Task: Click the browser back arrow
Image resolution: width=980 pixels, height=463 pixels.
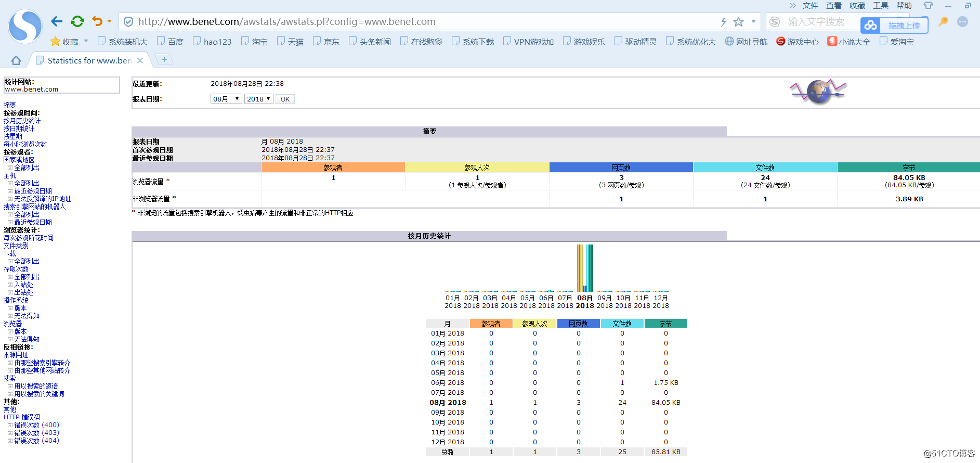Action: click(57, 21)
